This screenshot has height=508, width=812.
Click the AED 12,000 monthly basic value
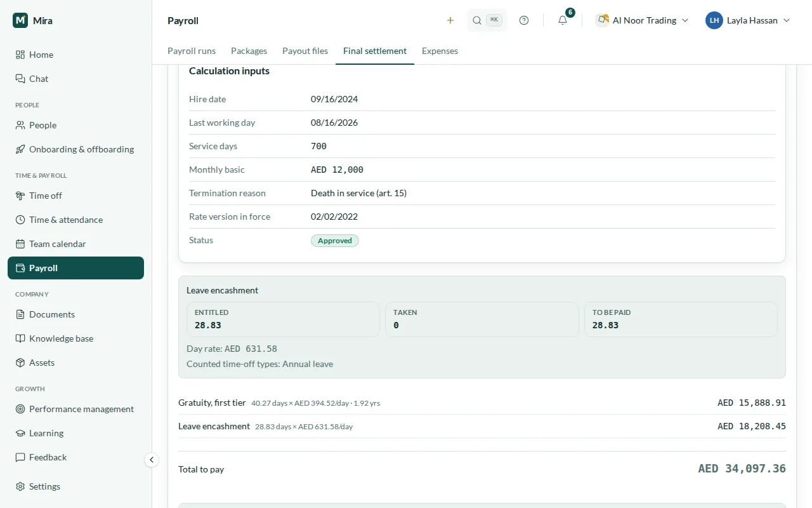[337, 170]
